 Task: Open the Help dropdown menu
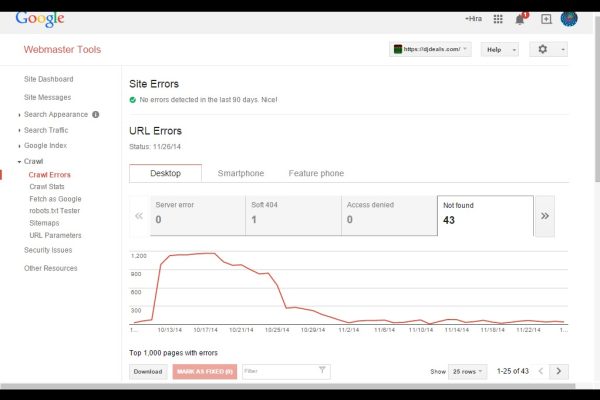(x=499, y=49)
